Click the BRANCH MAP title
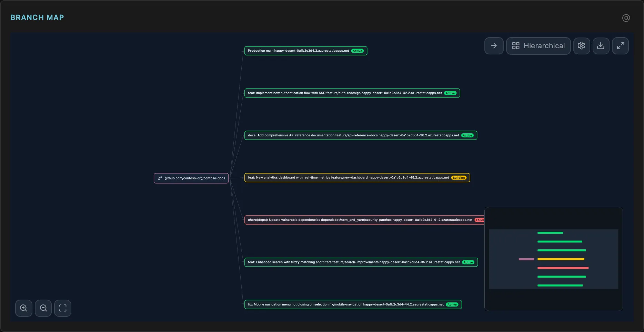This screenshot has height=332, width=644. click(x=37, y=18)
